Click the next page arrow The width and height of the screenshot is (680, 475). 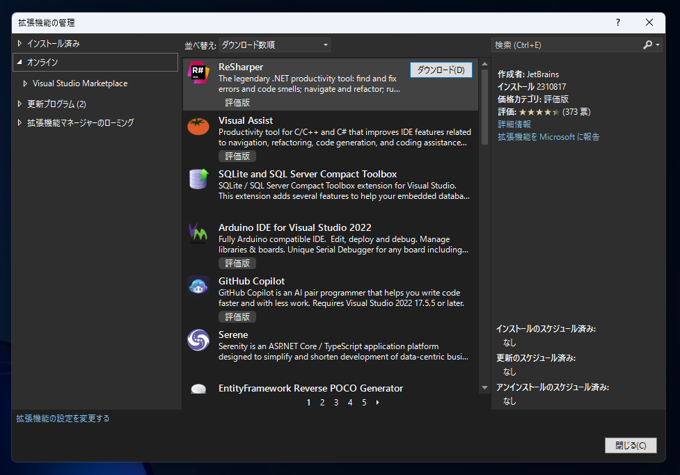pyautogui.click(x=377, y=403)
